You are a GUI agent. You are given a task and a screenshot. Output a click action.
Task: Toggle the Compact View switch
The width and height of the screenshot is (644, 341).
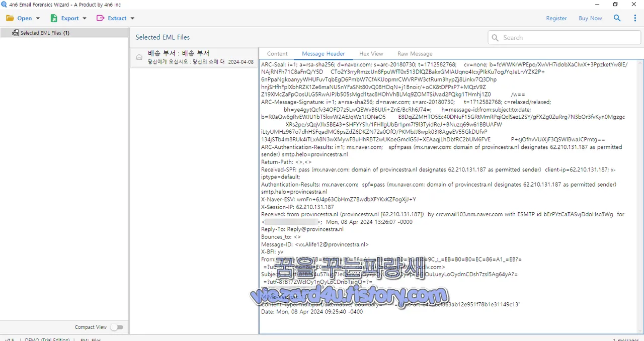click(x=117, y=327)
